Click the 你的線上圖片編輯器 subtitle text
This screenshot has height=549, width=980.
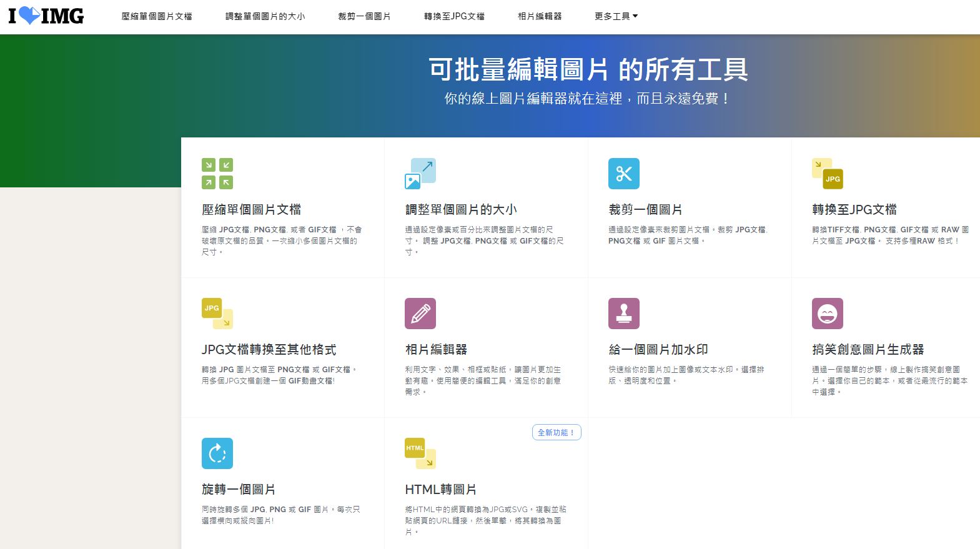pos(587,99)
